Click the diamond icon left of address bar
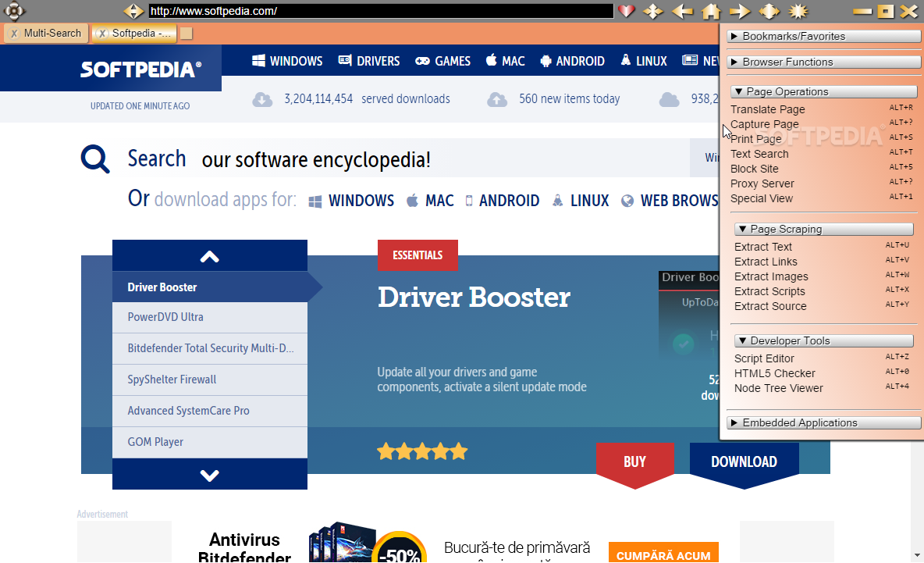924x563 pixels. click(133, 11)
